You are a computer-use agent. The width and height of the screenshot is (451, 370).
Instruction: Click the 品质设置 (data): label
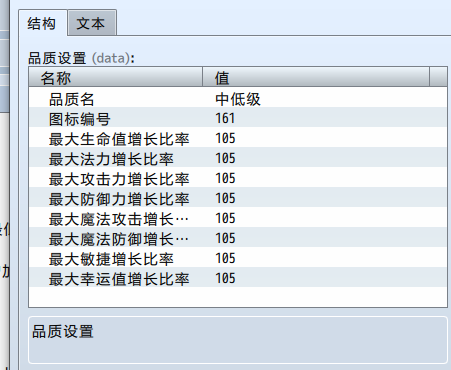[x=81, y=58]
